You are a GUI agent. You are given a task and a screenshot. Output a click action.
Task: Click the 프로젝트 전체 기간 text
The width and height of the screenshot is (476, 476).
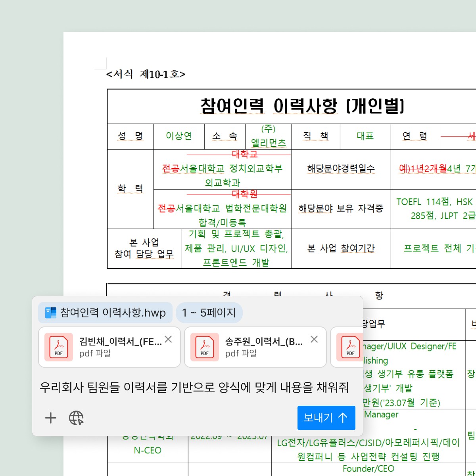440,248
